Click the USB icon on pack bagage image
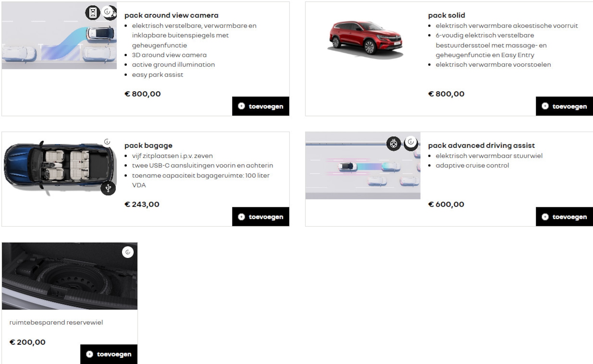 (x=108, y=188)
